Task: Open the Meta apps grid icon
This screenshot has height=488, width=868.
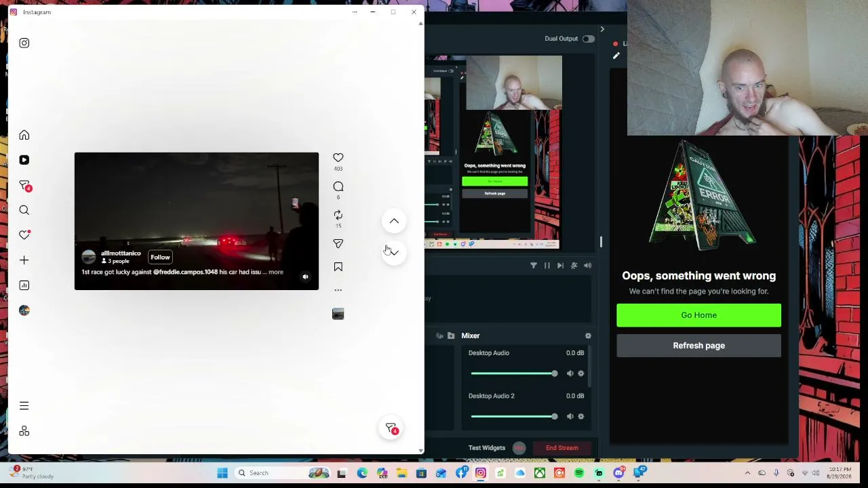Action: [x=24, y=431]
